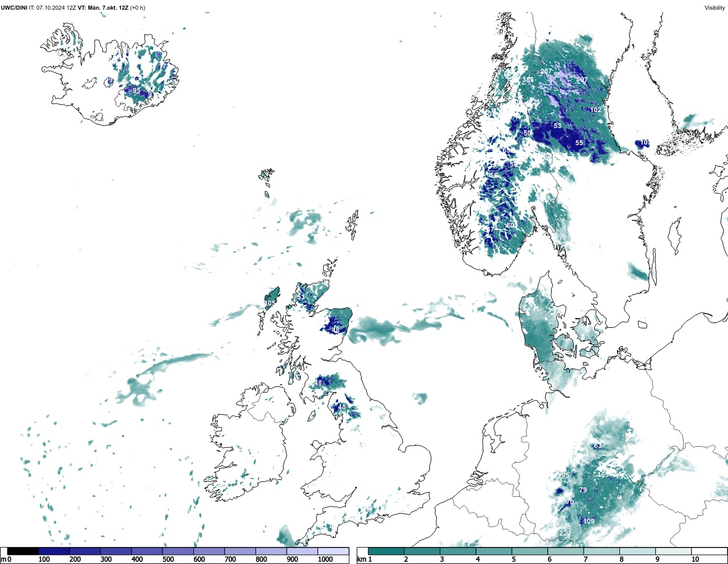Click the 60 value in southern Norway

510,225
